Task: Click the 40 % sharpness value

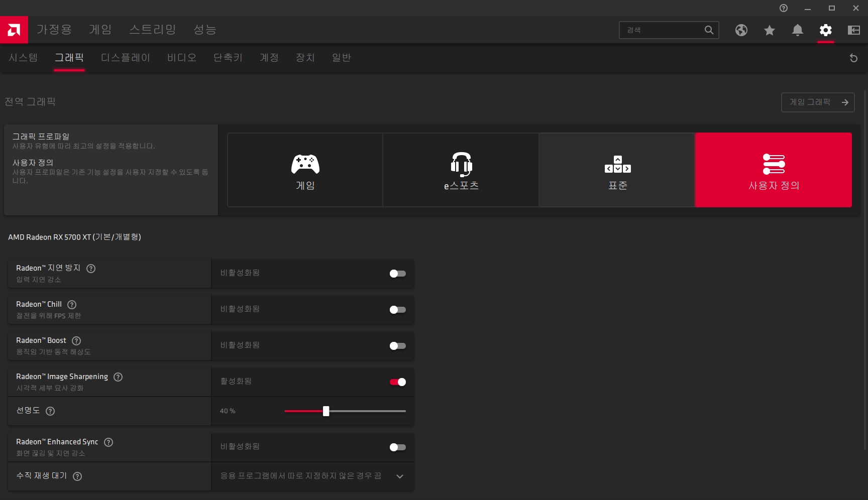Action: click(x=228, y=411)
